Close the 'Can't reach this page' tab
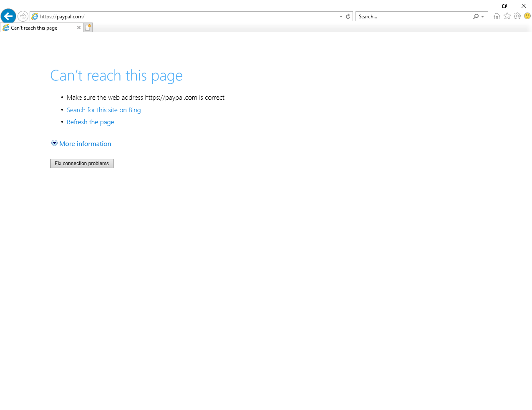 (79, 28)
